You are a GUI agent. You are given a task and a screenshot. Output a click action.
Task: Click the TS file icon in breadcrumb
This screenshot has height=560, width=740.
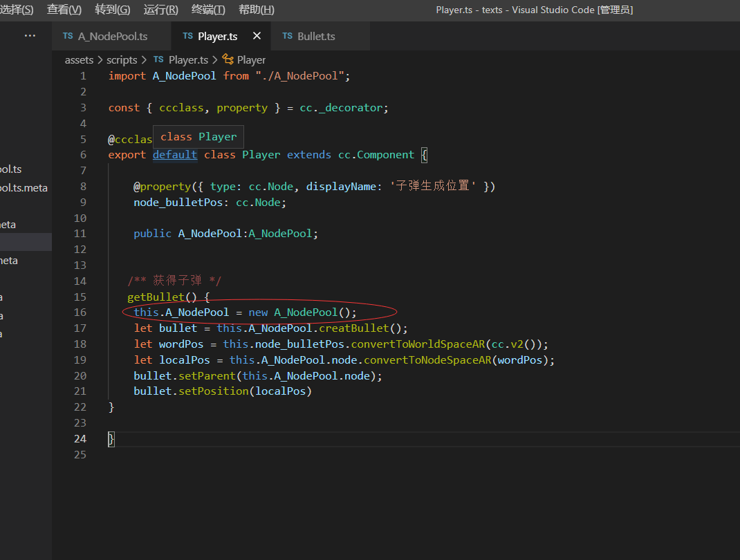tap(158, 59)
